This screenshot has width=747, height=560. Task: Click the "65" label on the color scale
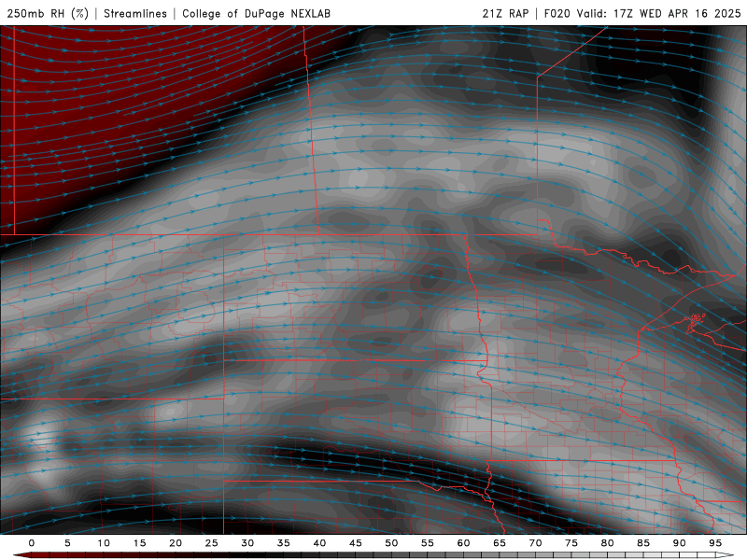point(500,543)
